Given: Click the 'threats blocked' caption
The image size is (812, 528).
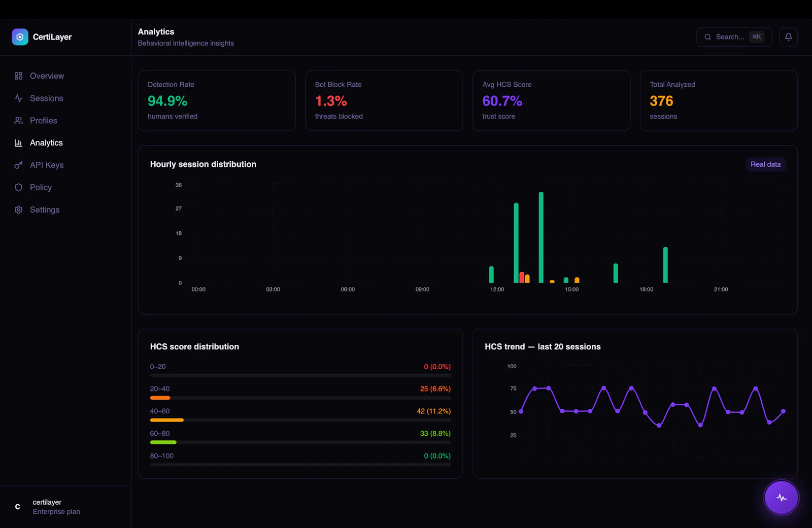Looking at the screenshot, I should click(x=339, y=116).
